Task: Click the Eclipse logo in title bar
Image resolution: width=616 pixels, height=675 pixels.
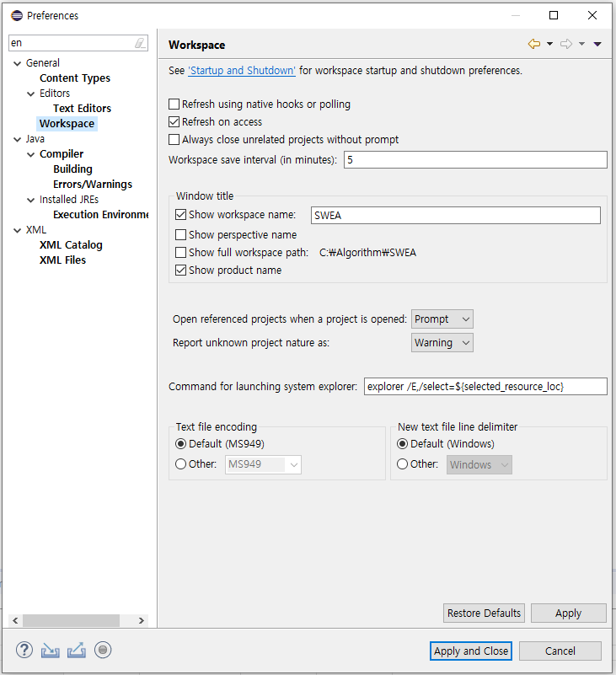Action: click(x=17, y=15)
